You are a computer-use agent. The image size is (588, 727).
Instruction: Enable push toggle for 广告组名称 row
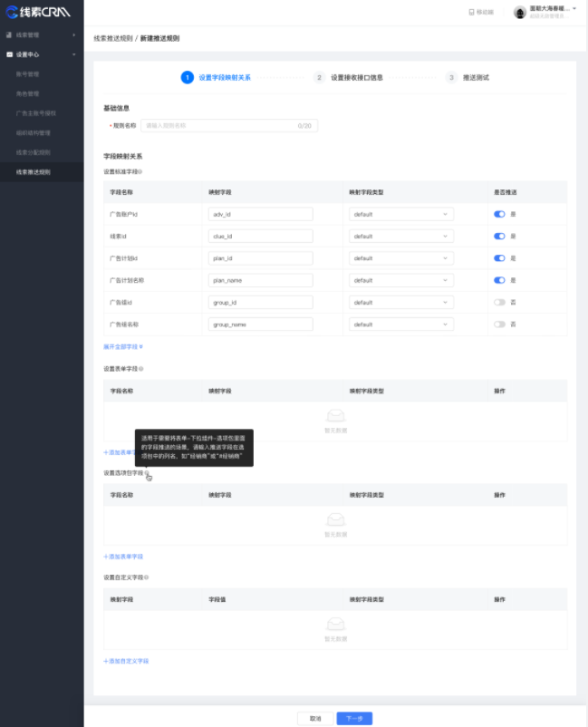[x=499, y=324]
